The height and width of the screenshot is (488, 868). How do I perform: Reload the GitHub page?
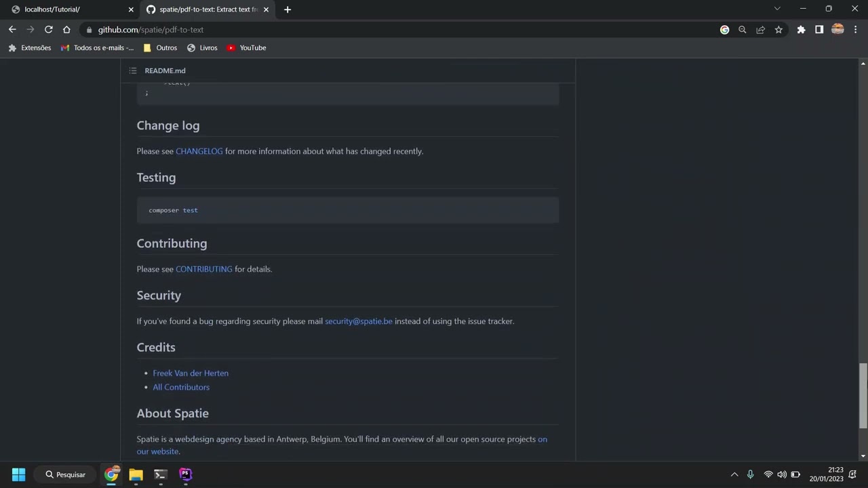(48, 30)
